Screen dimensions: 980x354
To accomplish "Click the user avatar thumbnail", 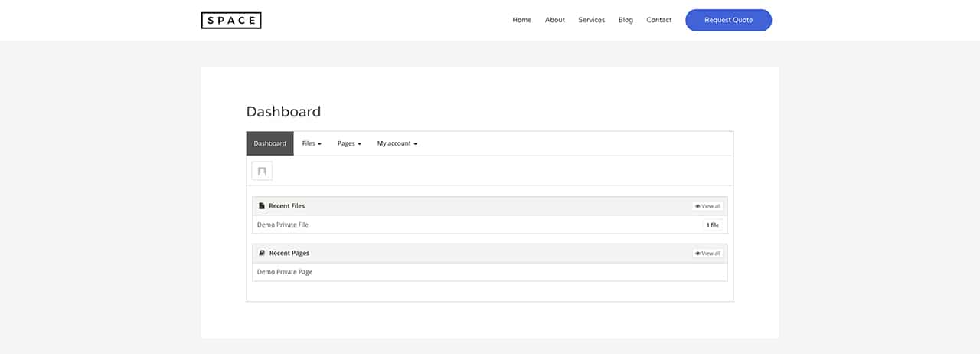I will tap(262, 171).
